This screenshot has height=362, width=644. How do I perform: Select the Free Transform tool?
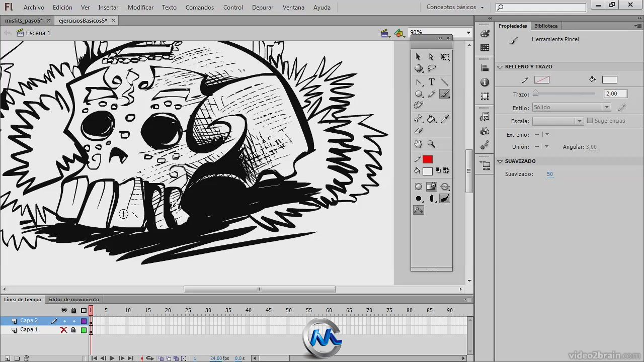[x=445, y=57]
